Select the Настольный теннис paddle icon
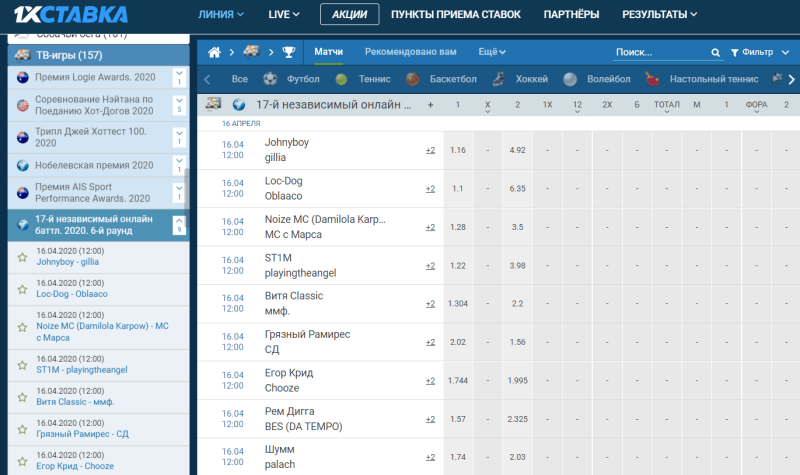 [x=652, y=79]
